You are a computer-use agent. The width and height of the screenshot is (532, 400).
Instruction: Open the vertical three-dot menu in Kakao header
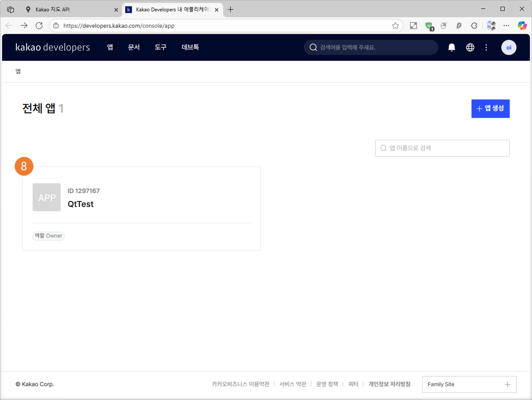pos(486,47)
